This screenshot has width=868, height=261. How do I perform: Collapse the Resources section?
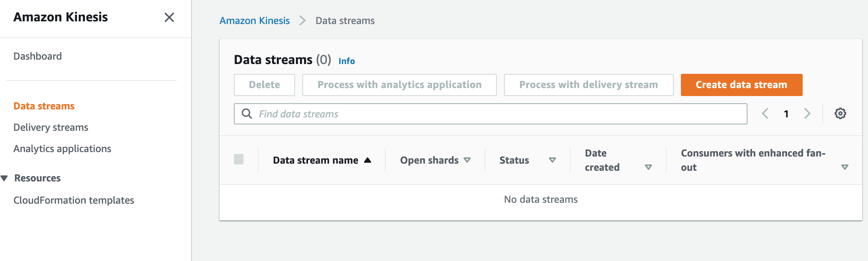[4, 178]
